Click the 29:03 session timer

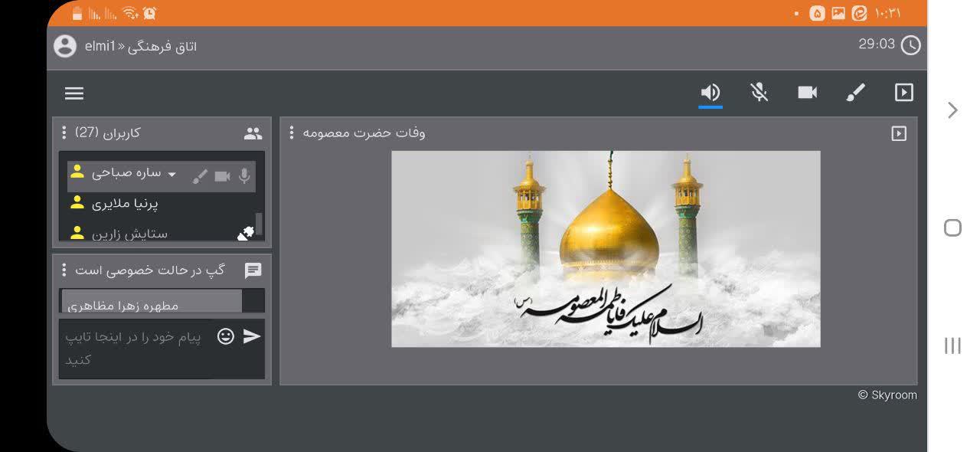(x=877, y=44)
